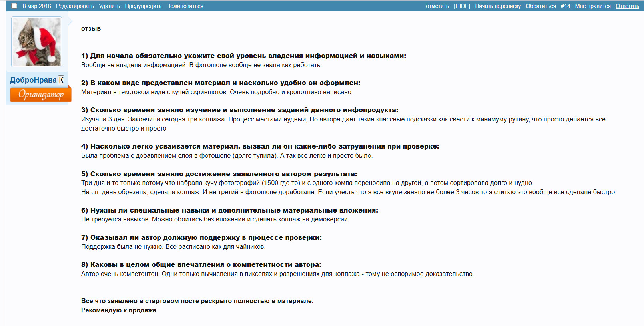Open the ДоброНрава user profile
This screenshot has height=326, width=644.
point(33,80)
